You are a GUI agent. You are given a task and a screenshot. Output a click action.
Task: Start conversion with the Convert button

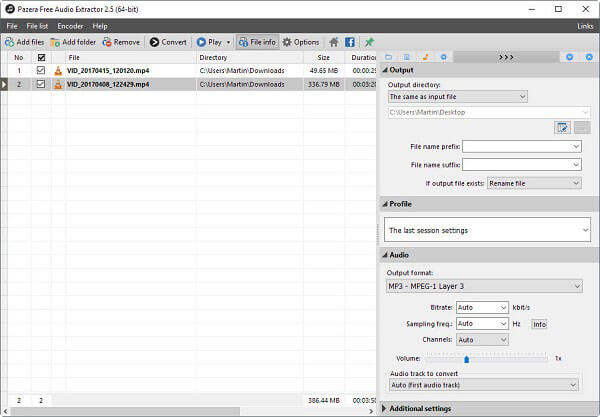click(168, 42)
